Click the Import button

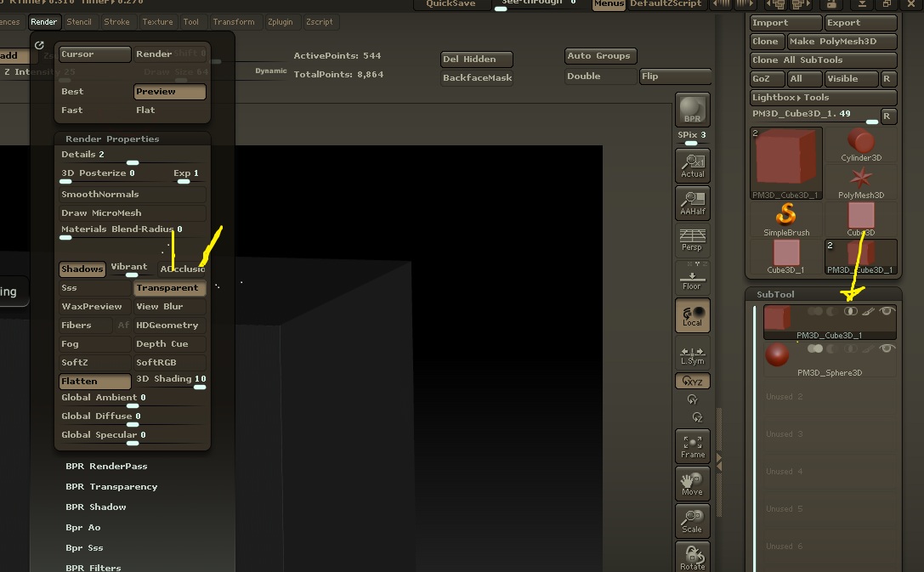click(786, 23)
